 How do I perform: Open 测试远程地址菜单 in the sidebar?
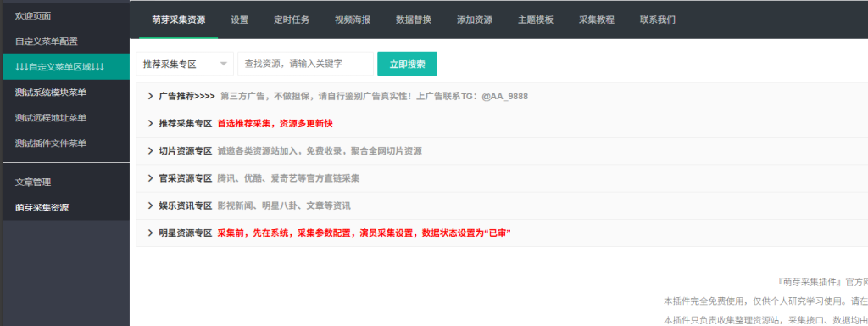point(65,118)
